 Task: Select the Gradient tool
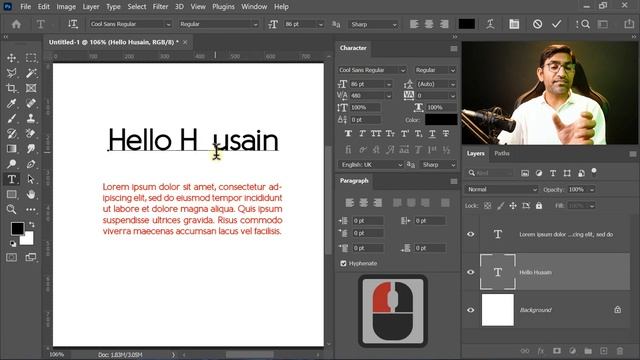[x=11, y=149]
